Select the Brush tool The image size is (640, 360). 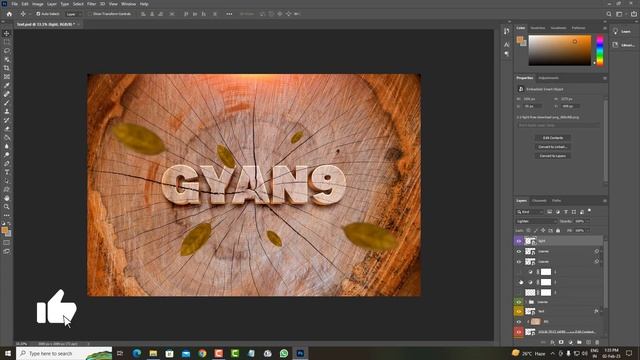pyautogui.click(x=7, y=103)
